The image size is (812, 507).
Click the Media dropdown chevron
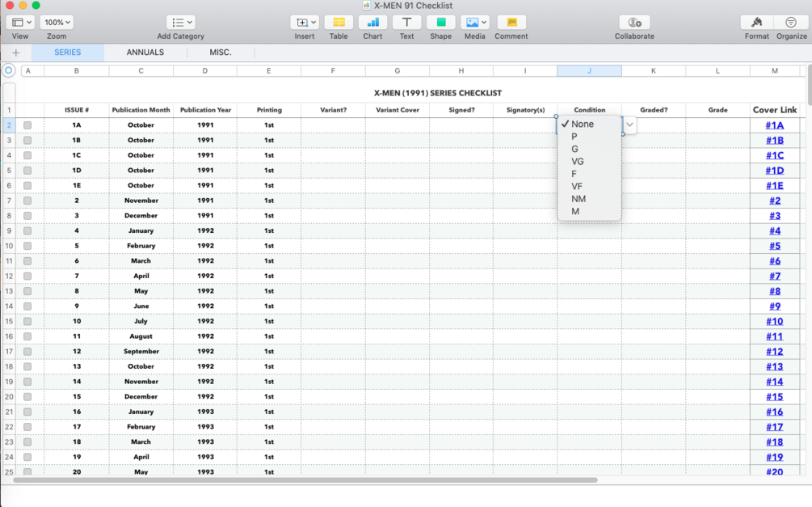484,23
